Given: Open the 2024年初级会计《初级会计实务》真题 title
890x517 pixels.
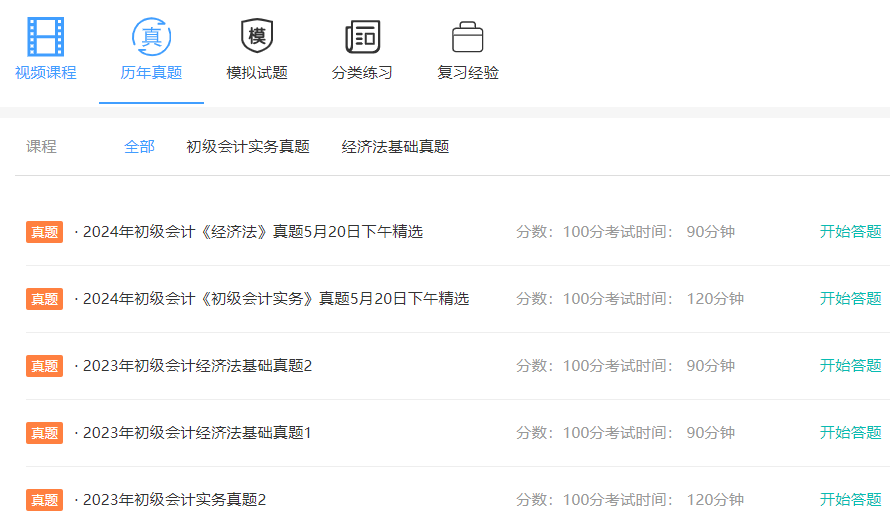Looking at the screenshot, I should point(275,299).
